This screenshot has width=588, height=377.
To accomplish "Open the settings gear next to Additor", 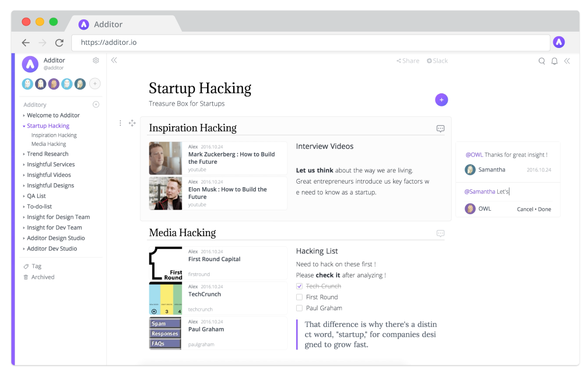I will tap(95, 60).
